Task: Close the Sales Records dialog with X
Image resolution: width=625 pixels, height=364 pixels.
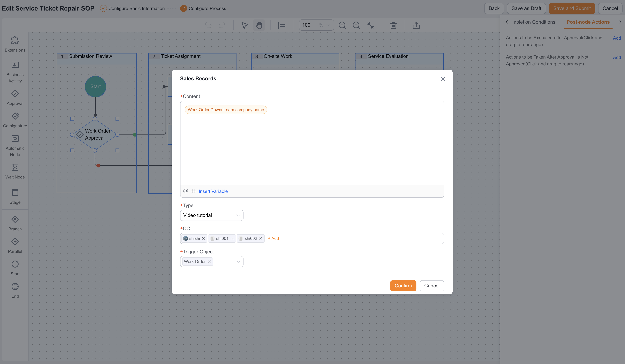Action: (x=443, y=79)
